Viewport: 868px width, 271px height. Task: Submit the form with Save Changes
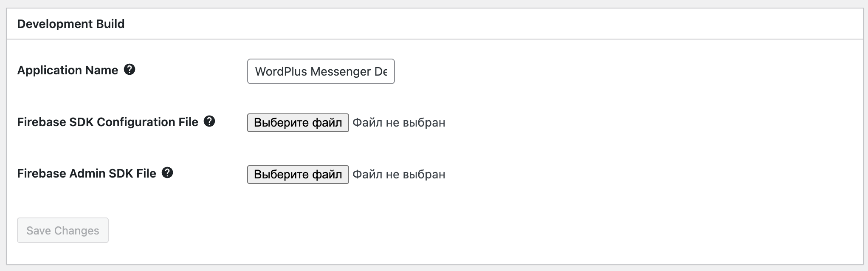tap(63, 230)
